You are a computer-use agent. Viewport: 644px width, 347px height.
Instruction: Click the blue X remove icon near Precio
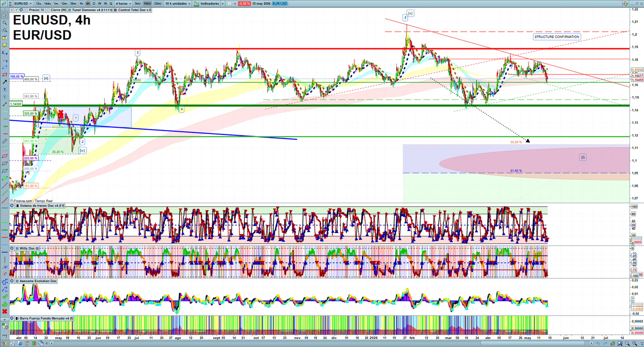(x=21, y=10)
